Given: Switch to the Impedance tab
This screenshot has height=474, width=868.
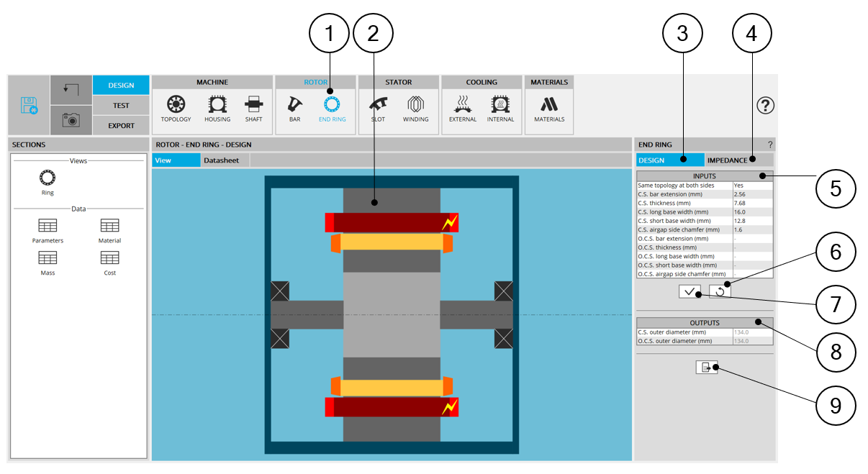Looking at the screenshot, I should tap(727, 160).
